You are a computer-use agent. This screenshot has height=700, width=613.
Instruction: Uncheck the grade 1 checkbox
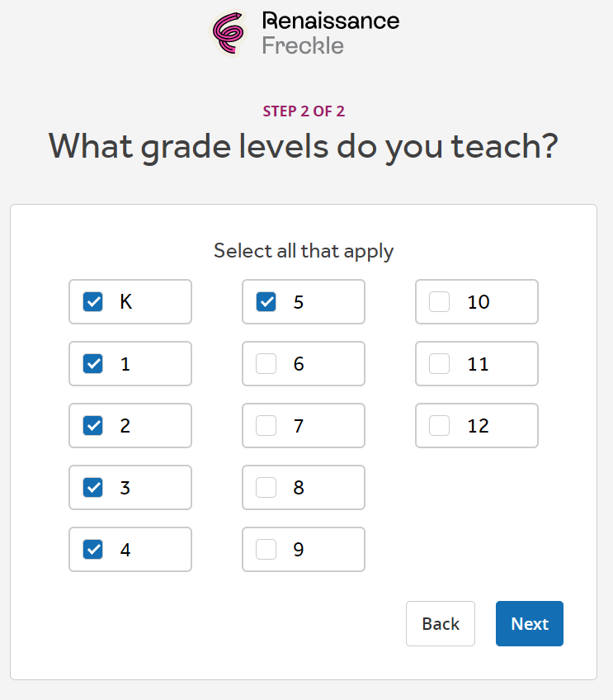[93, 364]
